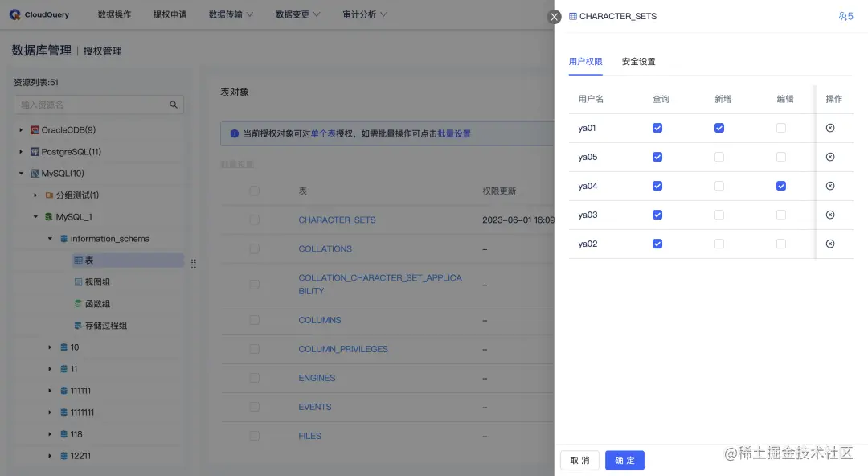
Task: Check 编辑 permission for ya01
Action: [x=781, y=128]
